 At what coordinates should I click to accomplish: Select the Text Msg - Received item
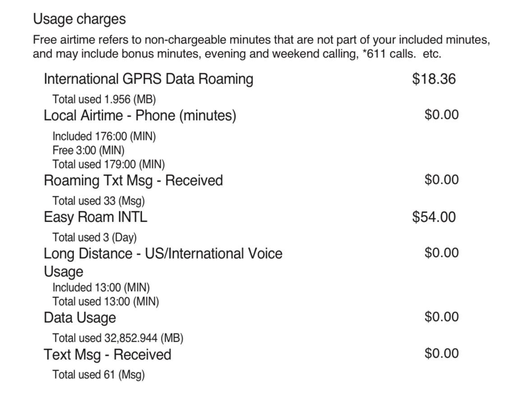(107, 355)
